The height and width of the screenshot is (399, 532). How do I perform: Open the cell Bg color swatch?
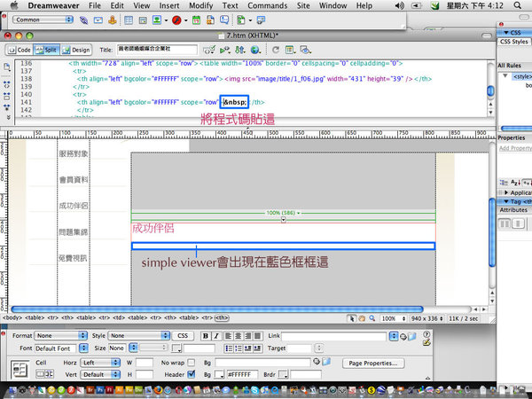coord(219,374)
